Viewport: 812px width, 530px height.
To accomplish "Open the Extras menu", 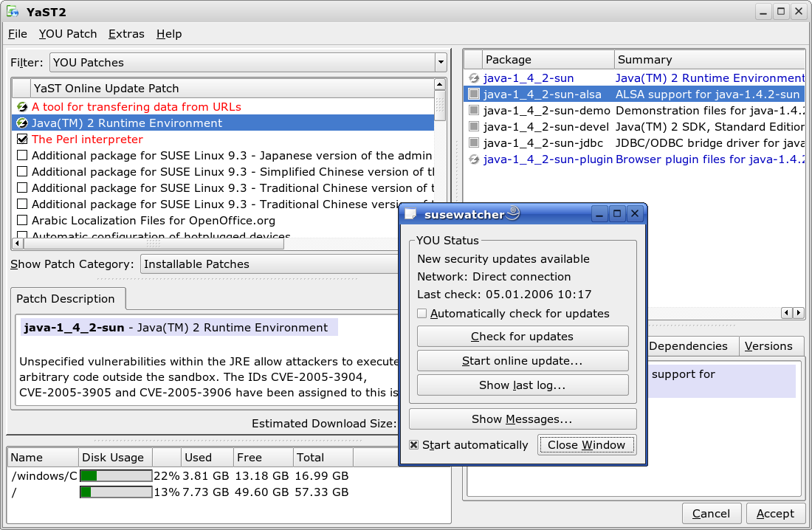I will click(126, 34).
